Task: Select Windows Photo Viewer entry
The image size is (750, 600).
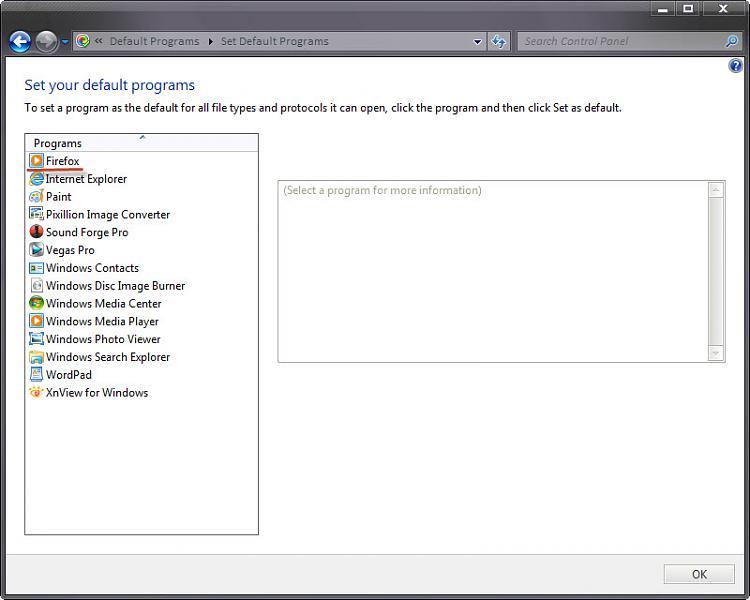Action: [103, 339]
